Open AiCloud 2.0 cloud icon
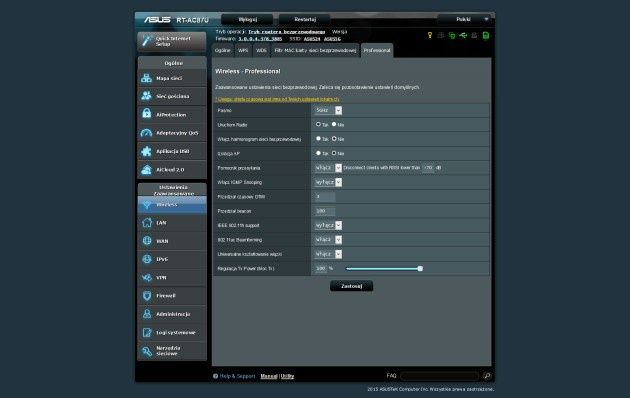 click(x=147, y=169)
